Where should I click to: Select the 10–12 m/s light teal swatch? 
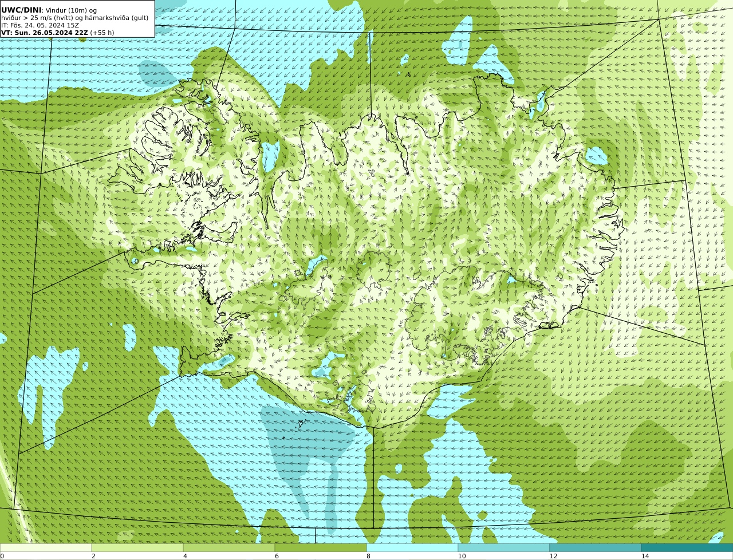[x=504, y=547]
